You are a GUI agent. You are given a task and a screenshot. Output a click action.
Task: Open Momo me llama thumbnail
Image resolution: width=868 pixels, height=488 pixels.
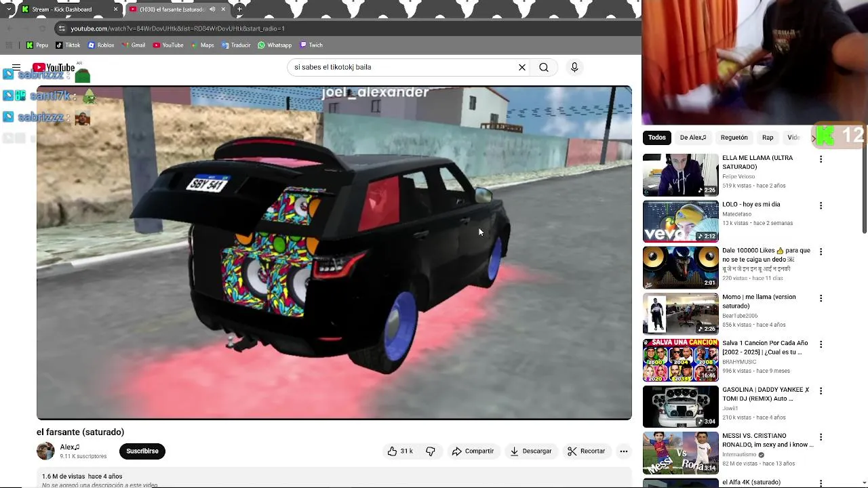pos(681,314)
